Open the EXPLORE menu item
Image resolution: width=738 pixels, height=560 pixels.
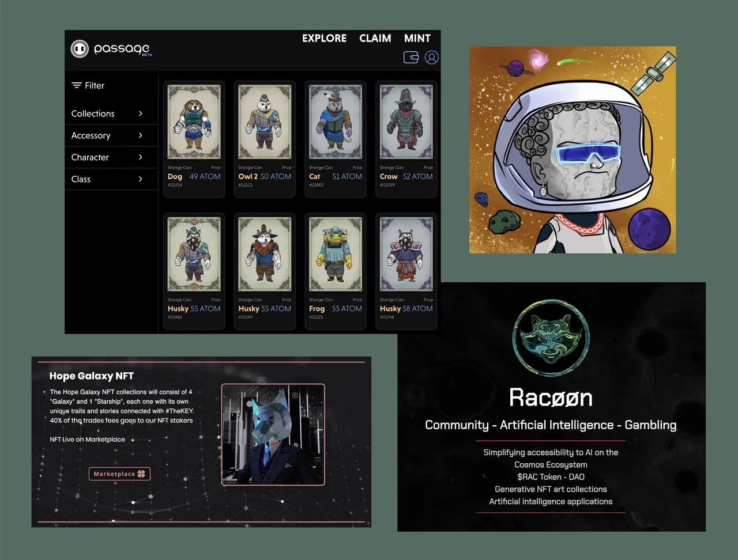coord(324,38)
